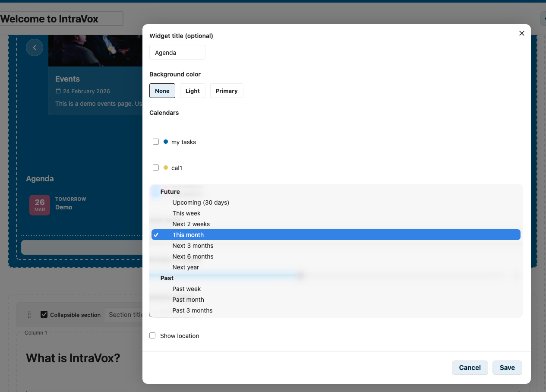Click the TOMORROW label in the agenda
Image resolution: width=546 pixels, height=392 pixels.
71,199
